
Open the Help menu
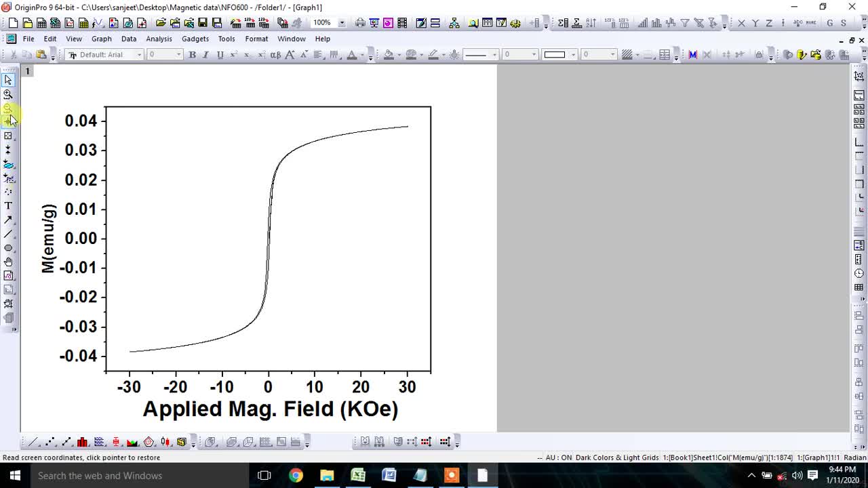pyautogui.click(x=323, y=39)
